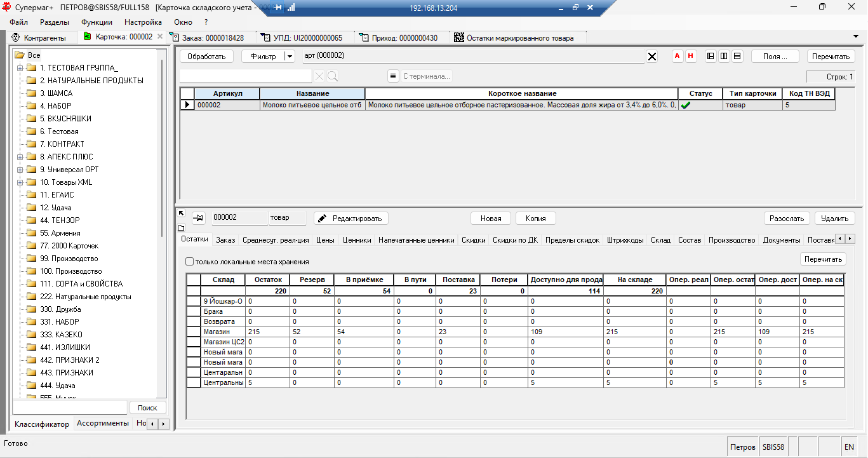868x458 pixels.
Task: Open the Функции menu
Action: coord(97,22)
